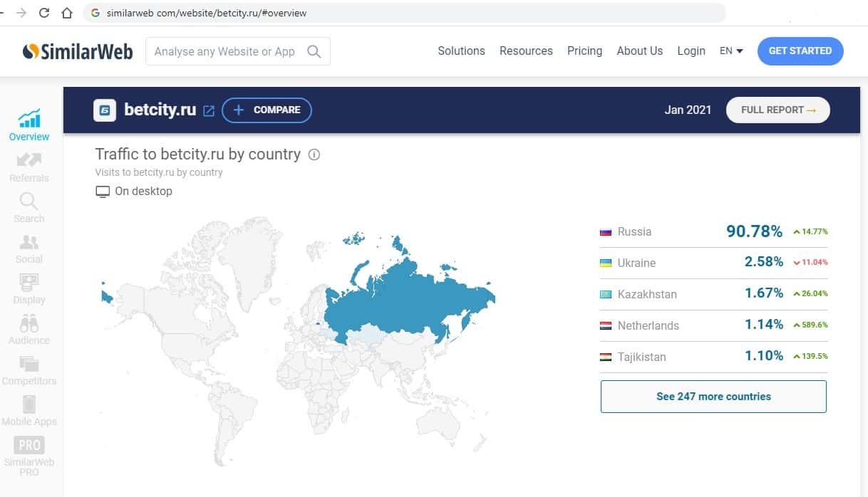Expand the EN language dropdown
This screenshot has width=868, height=497.
[x=731, y=51]
